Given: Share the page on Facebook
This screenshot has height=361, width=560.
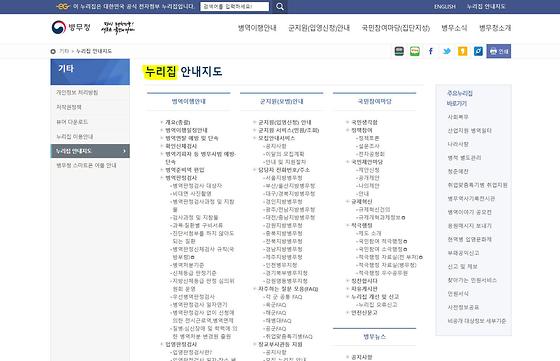Looking at the screenshot, I should pos(431,51).
